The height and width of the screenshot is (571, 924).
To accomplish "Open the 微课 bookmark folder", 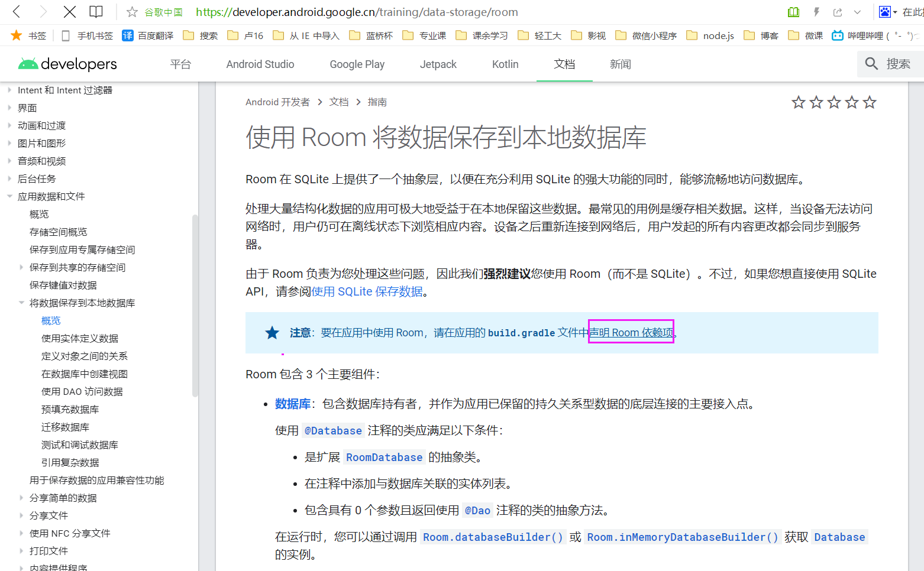I will coord(806,35).
